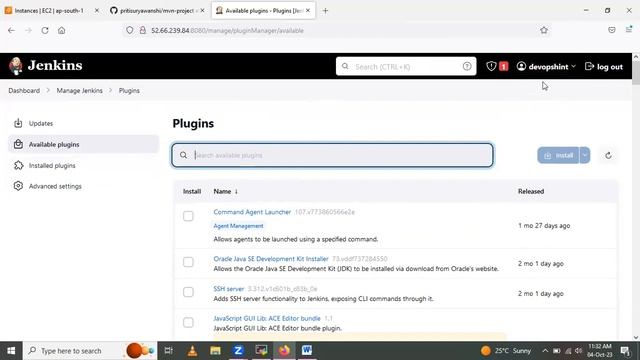The width and height of the screenshot is (640, 360).
Task: Open the security warnings shield icon
Action: pos(491,66)
